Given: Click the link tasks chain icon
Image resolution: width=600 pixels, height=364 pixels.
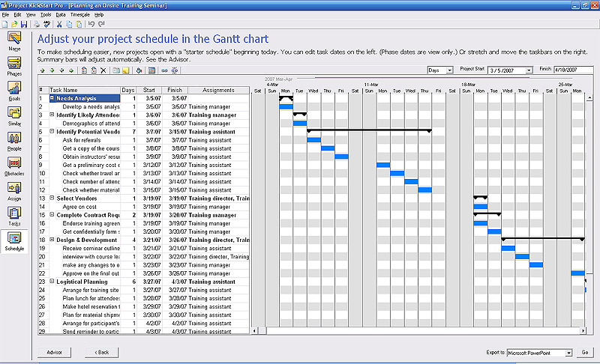Looking at the screenshot, I should pos(164,70).
